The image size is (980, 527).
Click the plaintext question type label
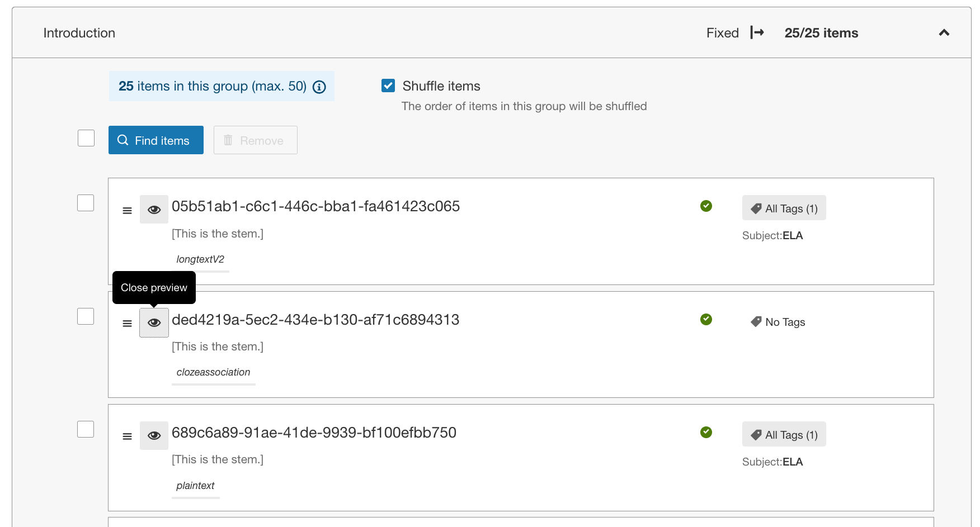point(195,486)
